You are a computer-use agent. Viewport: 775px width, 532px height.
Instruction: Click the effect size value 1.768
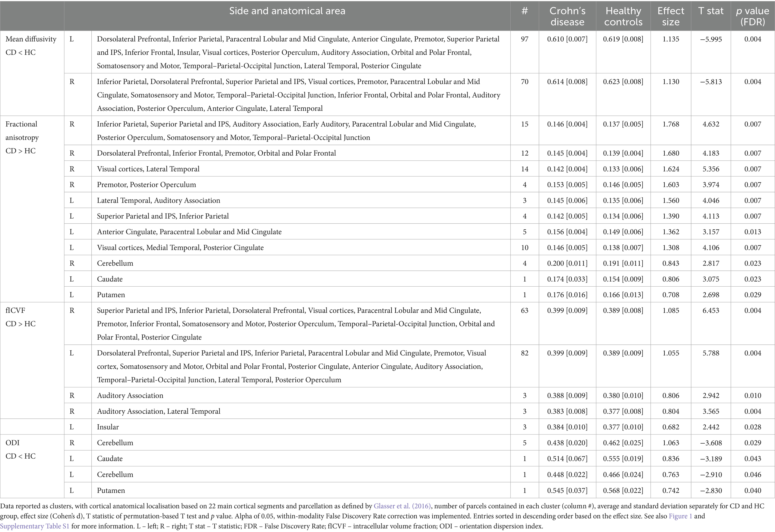(x=671, y=124)
